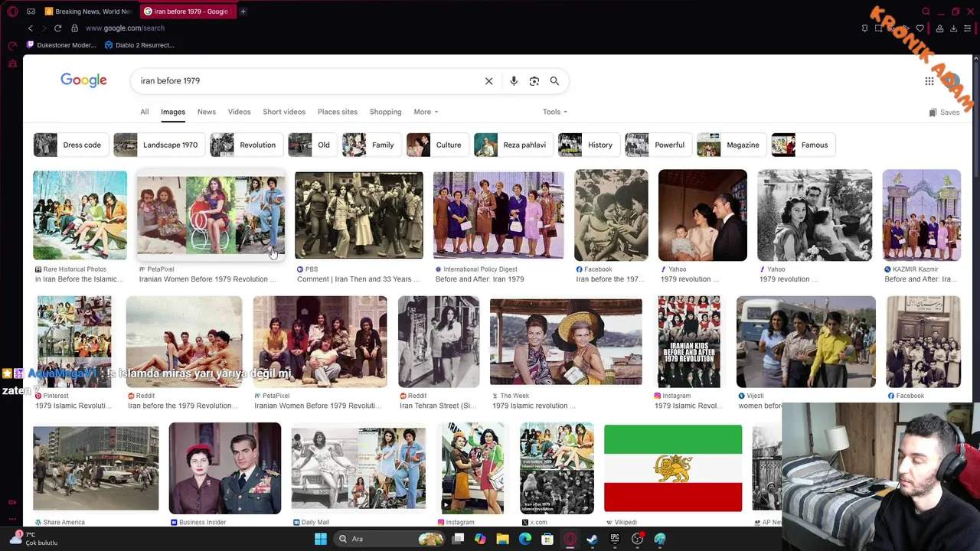Expand the More search options dropdown
This screenshot has width=980, height=551.
point(426,112)
